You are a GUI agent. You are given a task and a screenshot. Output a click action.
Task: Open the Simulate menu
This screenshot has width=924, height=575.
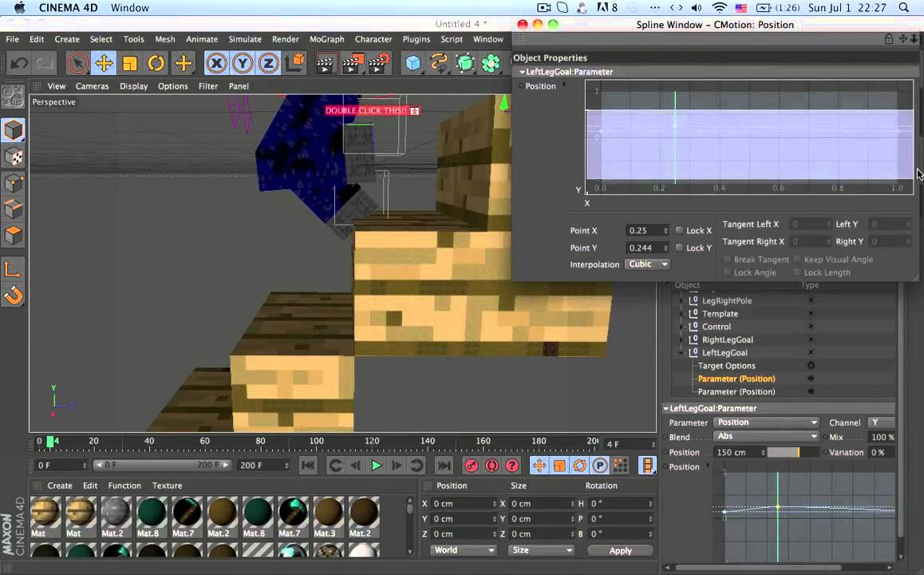tap(244, 39)
